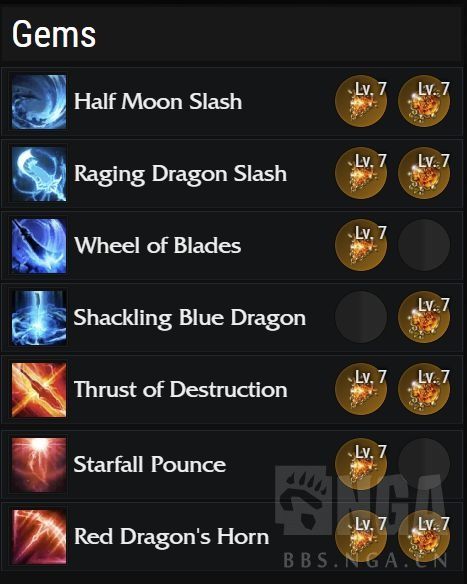This screenshot has width=467, height=584.
Task: Click the Half Moon Slash skill icon
Action: [x=39, y=102]
